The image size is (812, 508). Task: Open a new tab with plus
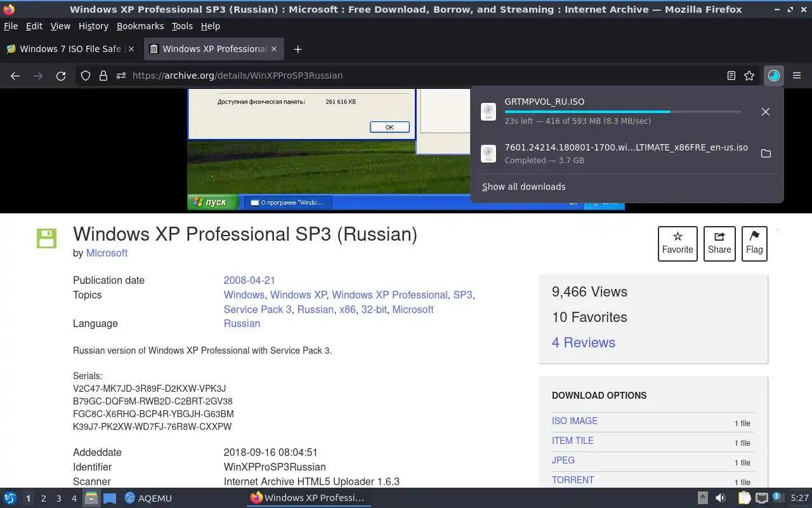(298, 49)
